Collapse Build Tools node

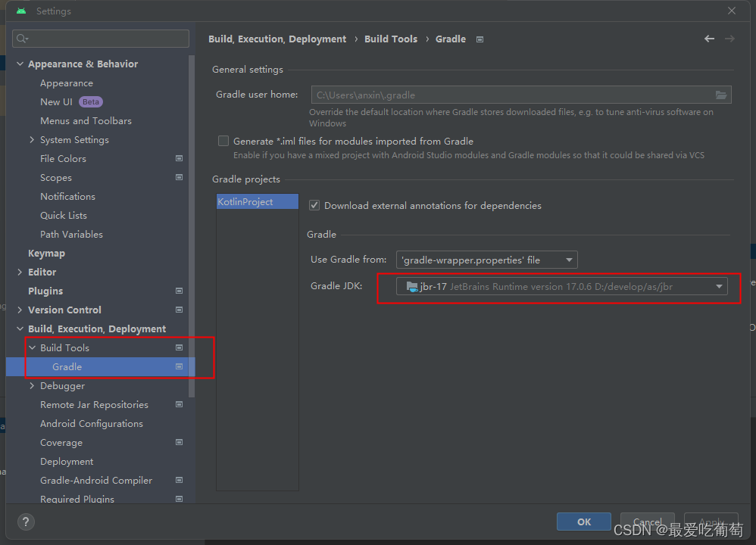pos(32,347)
